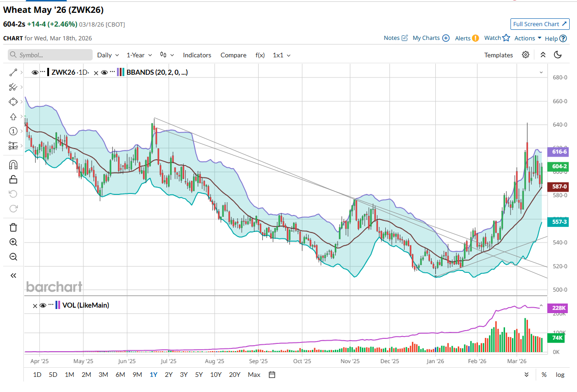Open the Actions dropdown menu
This screenshot has width=577, height=392.
click(x=528, y=38)
